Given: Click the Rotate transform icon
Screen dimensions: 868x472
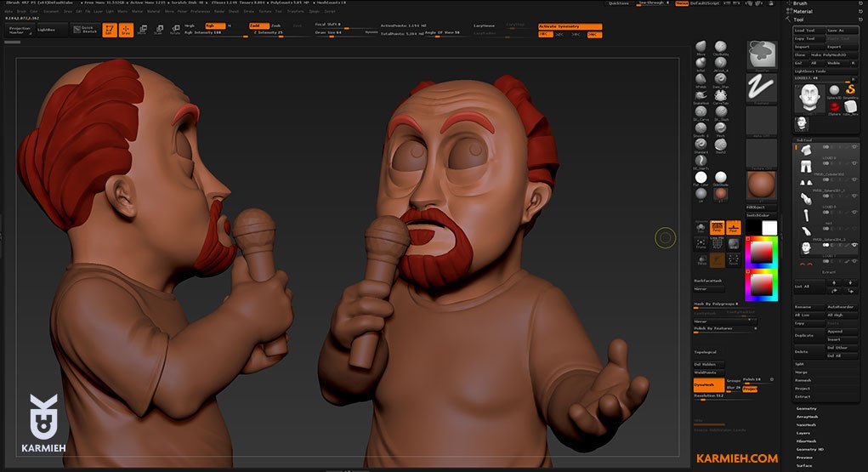Looking at the screenshot, I should click(175, 30).
